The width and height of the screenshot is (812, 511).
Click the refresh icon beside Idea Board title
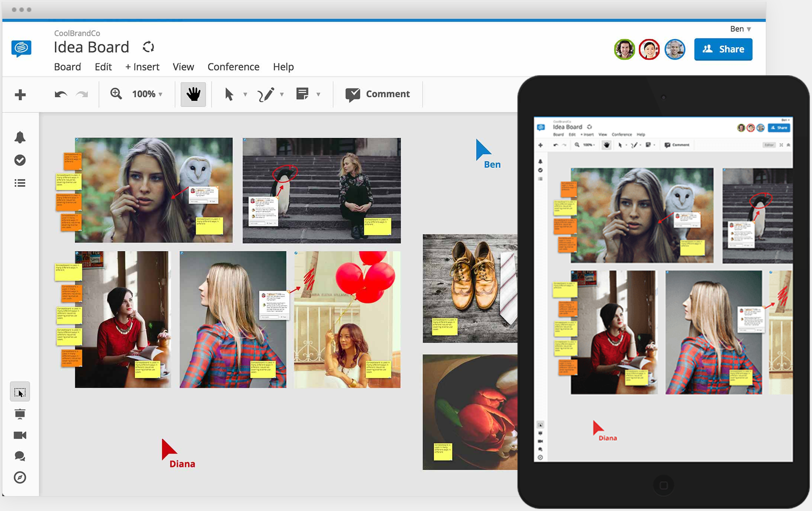(148, 47)
